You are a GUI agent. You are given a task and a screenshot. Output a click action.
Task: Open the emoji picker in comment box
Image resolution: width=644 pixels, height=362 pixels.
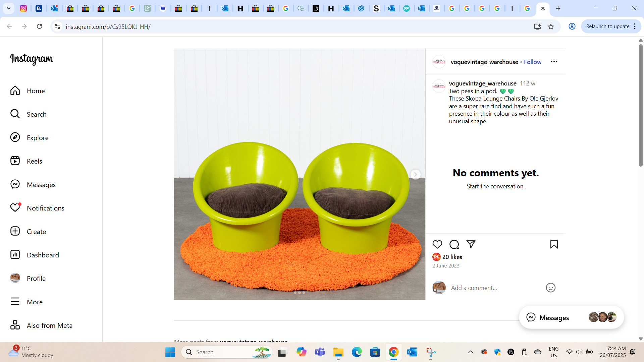550,288
